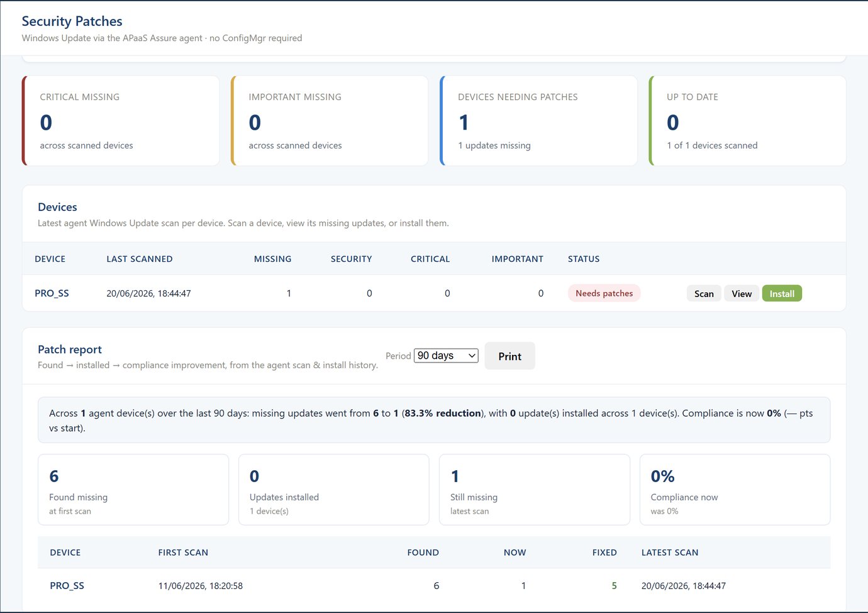868x613 pixels.
Task: Click the LAST SCANNED column header
Action: [140, 259]
